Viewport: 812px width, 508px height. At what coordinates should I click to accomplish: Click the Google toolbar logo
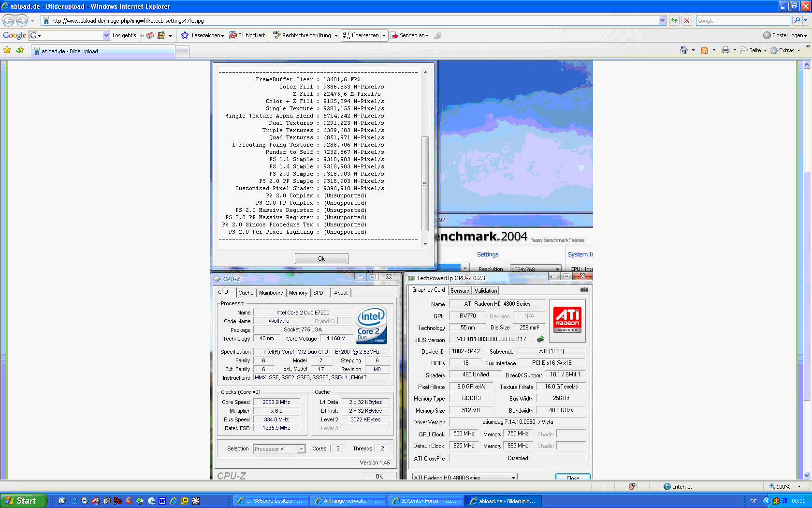pyautogui.click(x=14, y=35)
